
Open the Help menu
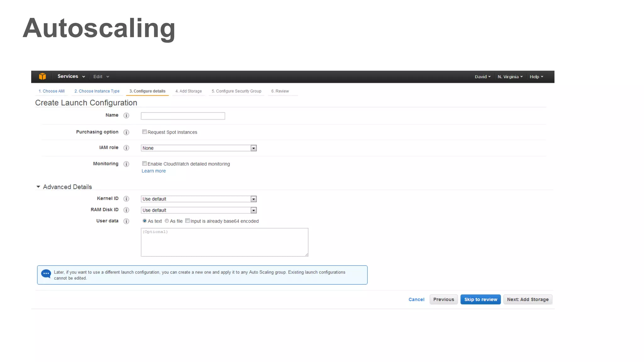(x=536, y=77)
